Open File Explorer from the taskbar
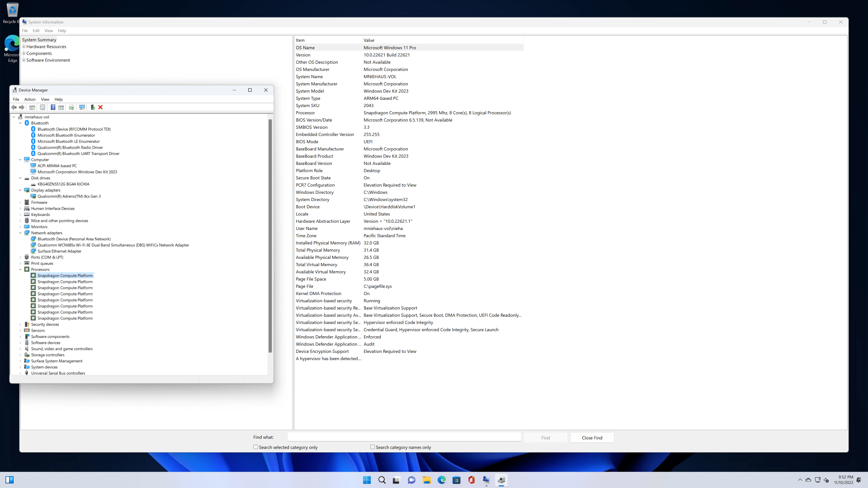Viewport: 868px width, 488px height. tap(426, 480)
